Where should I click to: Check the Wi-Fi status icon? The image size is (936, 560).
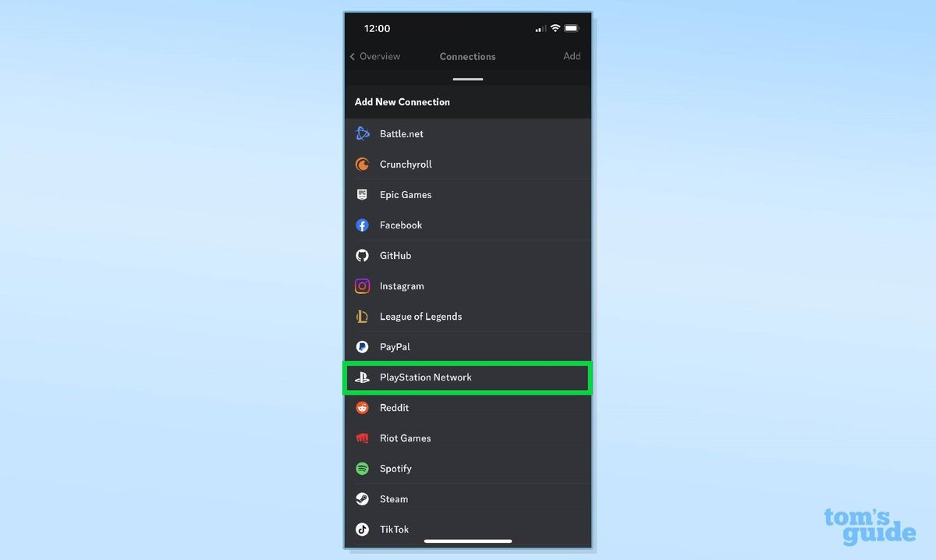tap(556, 27)
